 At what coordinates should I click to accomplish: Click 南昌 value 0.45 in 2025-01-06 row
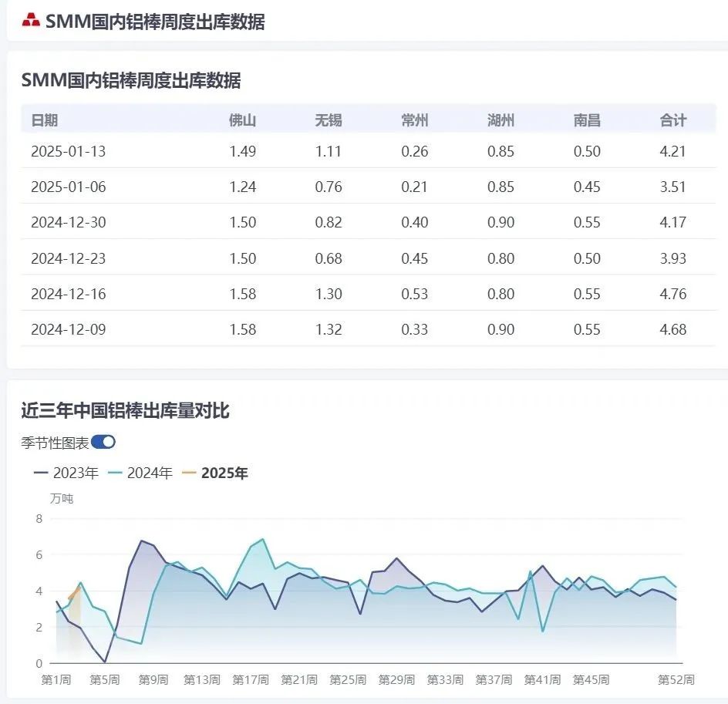click(x=587, y=187)
